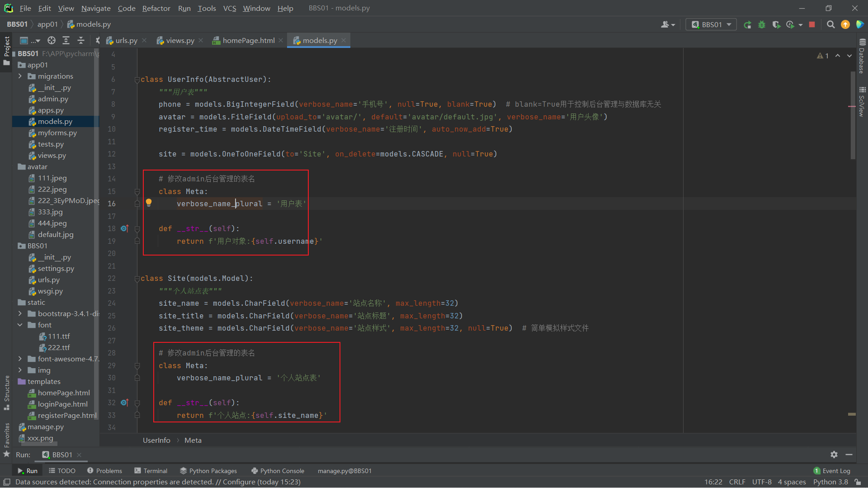Open the BBS01 run configuration dropdown
The height and width of the screenshot is (488, 868).
[711, 25]
